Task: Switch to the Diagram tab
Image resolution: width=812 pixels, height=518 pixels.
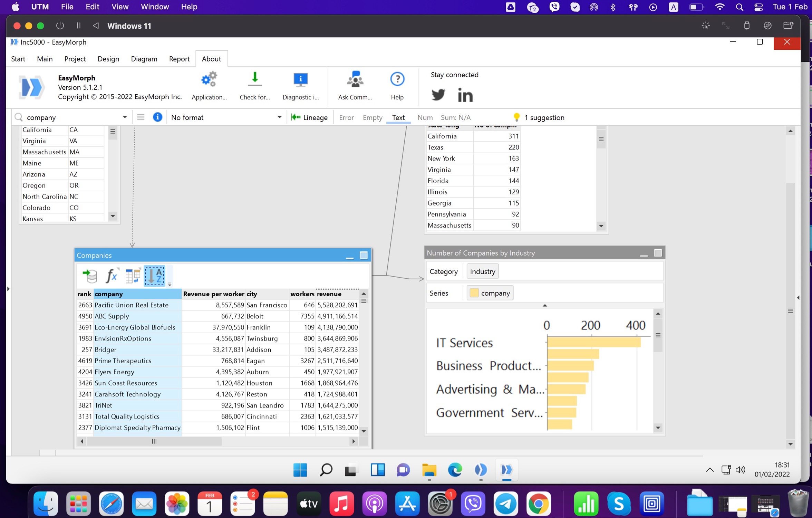Action: pyautogui.click(x=144, y=59)
